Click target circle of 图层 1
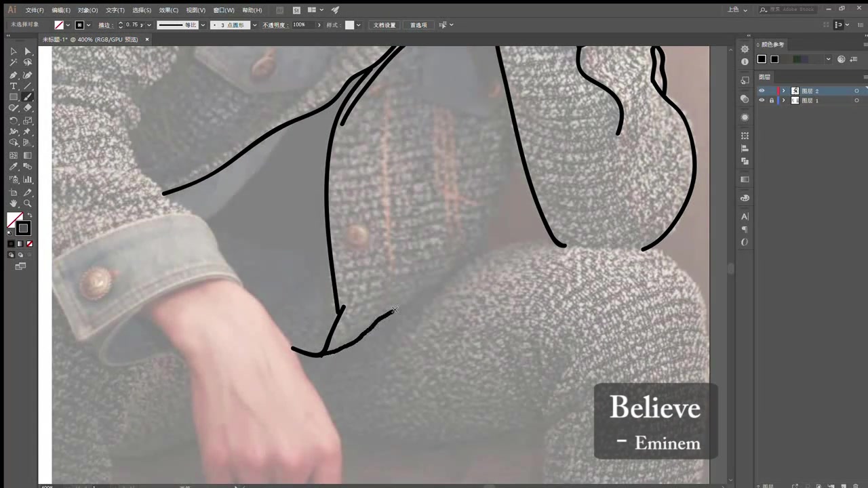 pos(856,100)
